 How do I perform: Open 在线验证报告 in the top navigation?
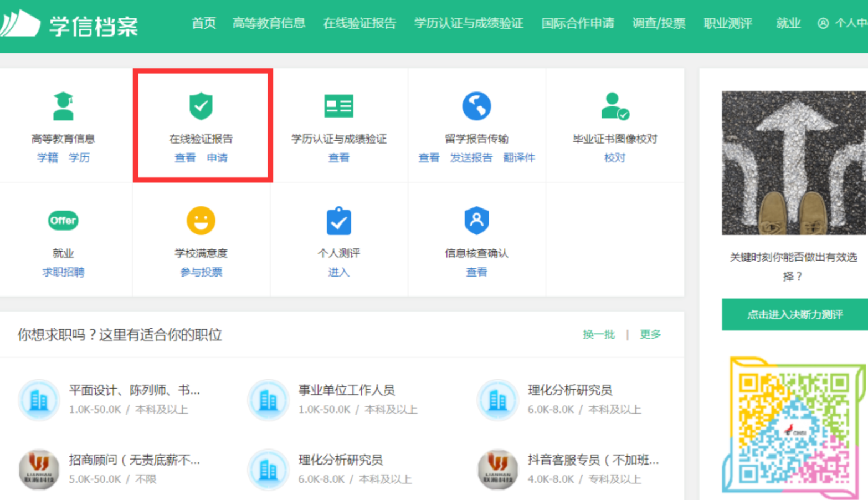(359, 23)
